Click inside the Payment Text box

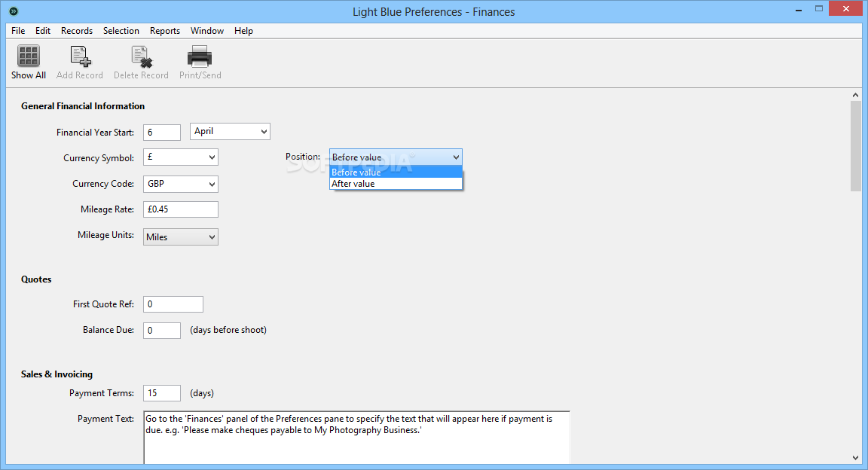coord(356,438)
